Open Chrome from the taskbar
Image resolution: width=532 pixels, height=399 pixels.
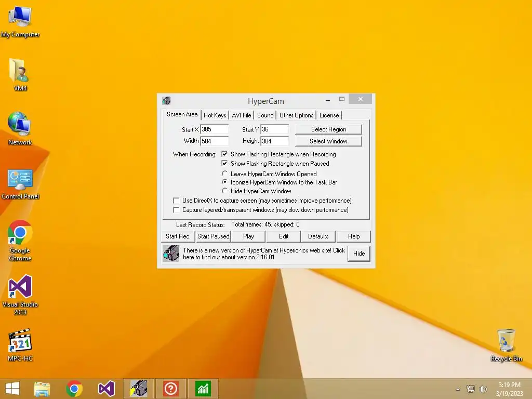(74, 389)
